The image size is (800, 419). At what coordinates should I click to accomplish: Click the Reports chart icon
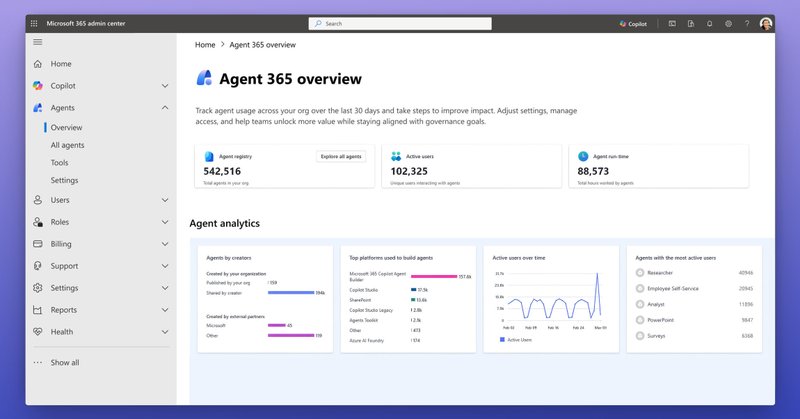[x=38, y=310]
